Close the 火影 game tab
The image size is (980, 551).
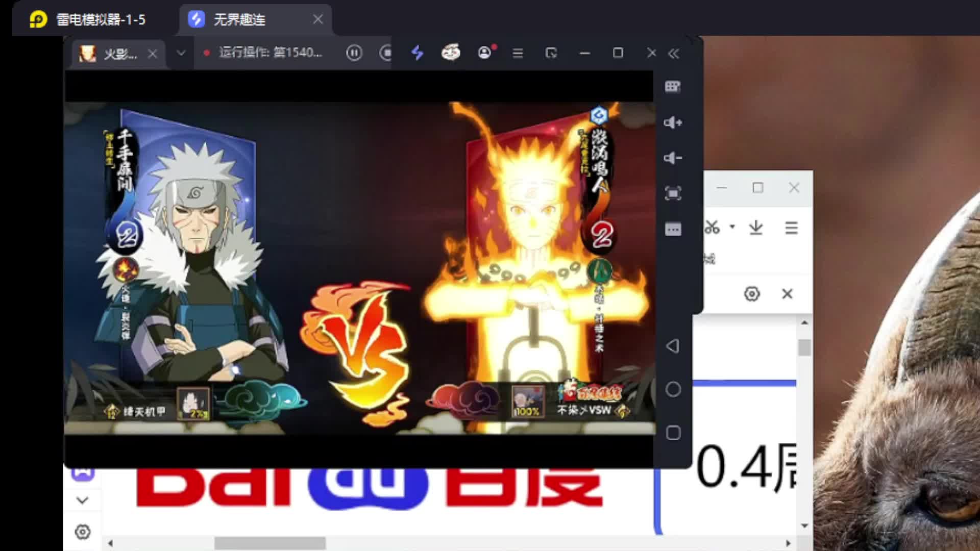click(152, 54)
